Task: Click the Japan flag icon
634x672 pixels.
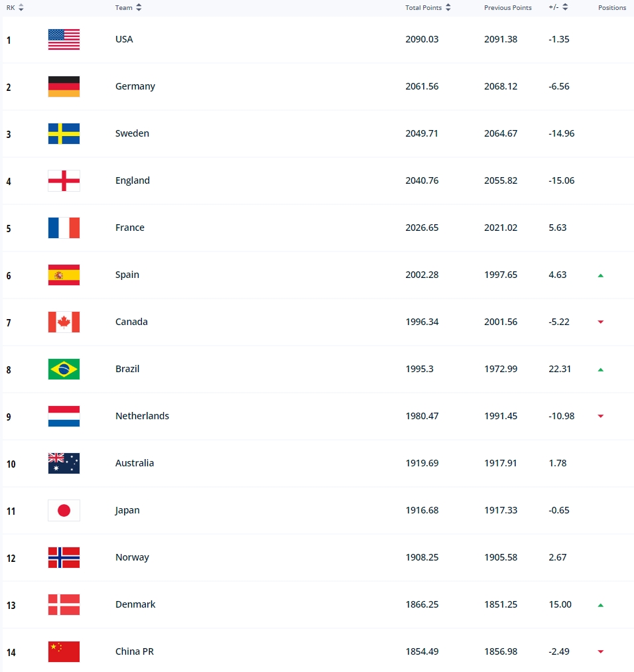Action: point(64,510)
